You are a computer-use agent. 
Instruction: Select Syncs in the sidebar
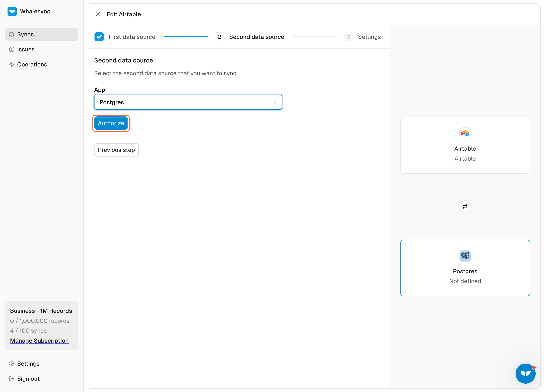[41, 34]
